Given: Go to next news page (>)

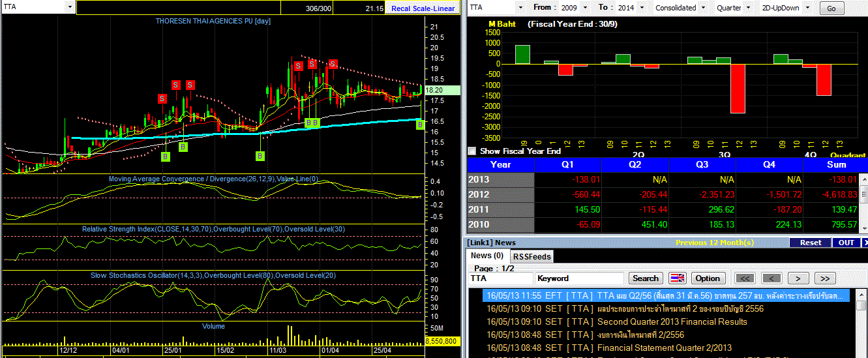Looking at the screenshot, I should point(798,278).
